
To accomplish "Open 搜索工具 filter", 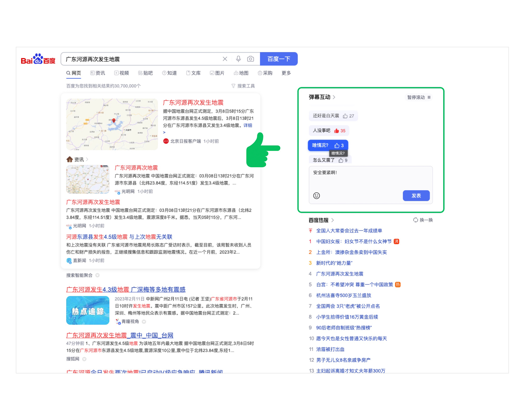I will (x=243, y=86).
